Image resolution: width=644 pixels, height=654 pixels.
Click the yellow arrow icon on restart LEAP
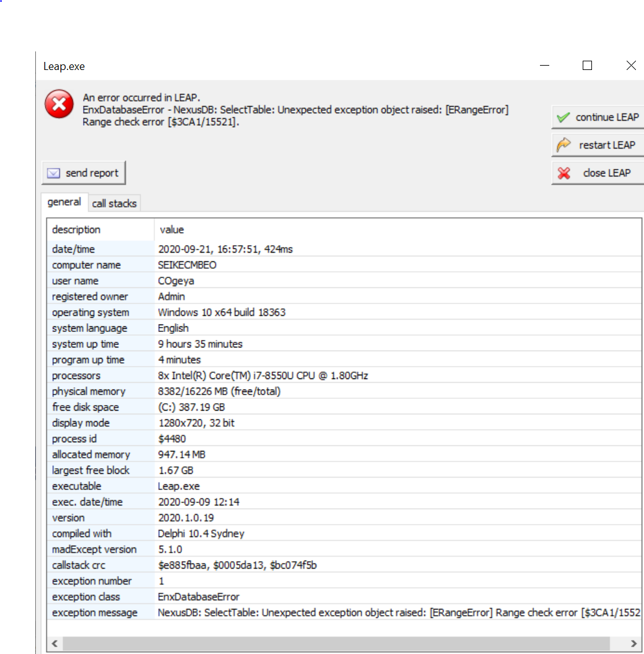coord(563,145)
